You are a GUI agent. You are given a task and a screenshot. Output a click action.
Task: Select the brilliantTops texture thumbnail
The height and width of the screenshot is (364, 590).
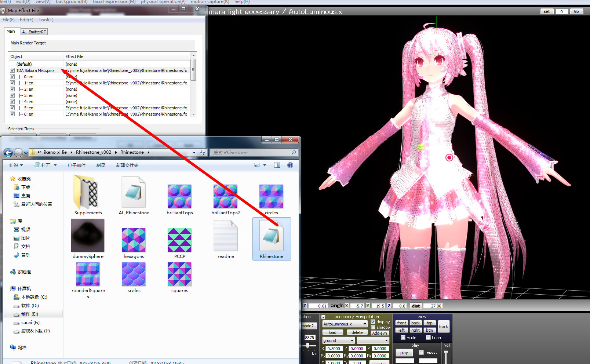(x=179, y=196)
